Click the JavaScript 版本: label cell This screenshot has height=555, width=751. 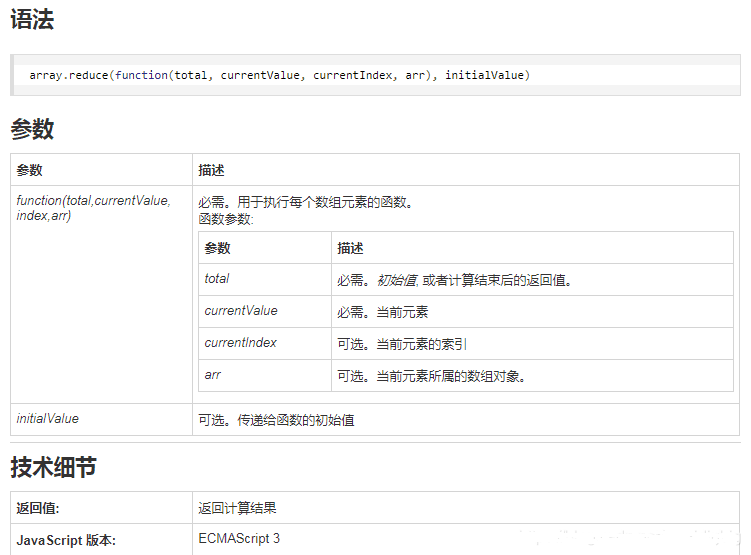click(102, 540)
